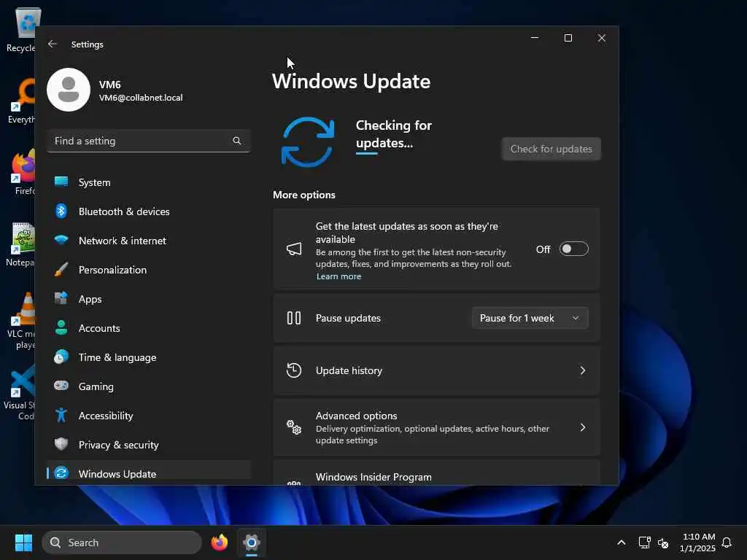Select Network & internet category
The height and width of the screenshot is (560, 747).
point(149,241)
